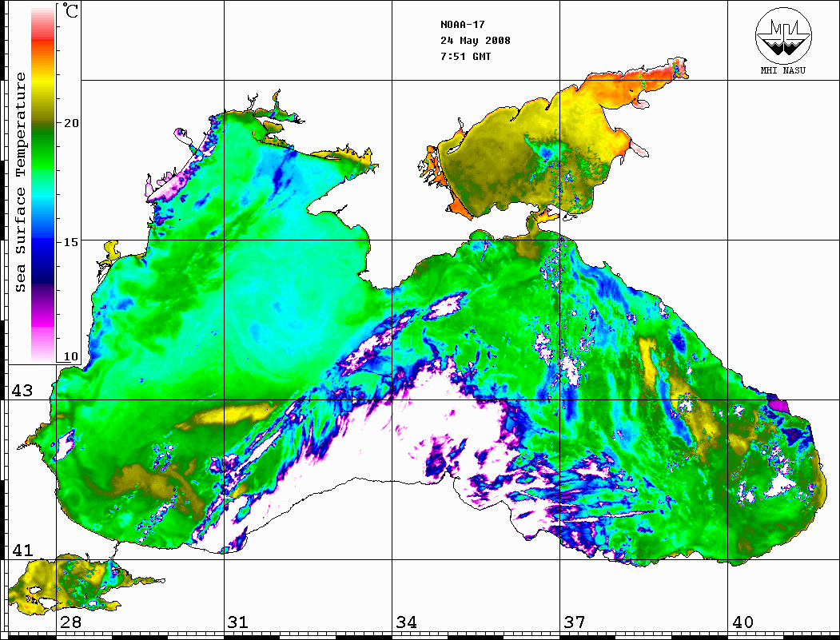Click the Sea of Marmara yellow region
The height and width of the screenshot is (640, 840).
64,585
